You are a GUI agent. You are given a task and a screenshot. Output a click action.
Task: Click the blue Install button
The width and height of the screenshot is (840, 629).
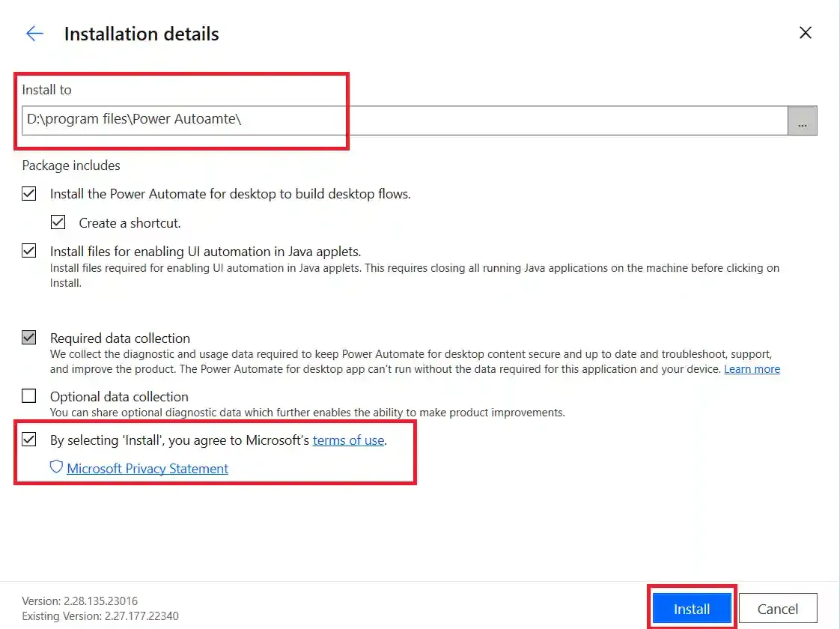click(692, 609)
